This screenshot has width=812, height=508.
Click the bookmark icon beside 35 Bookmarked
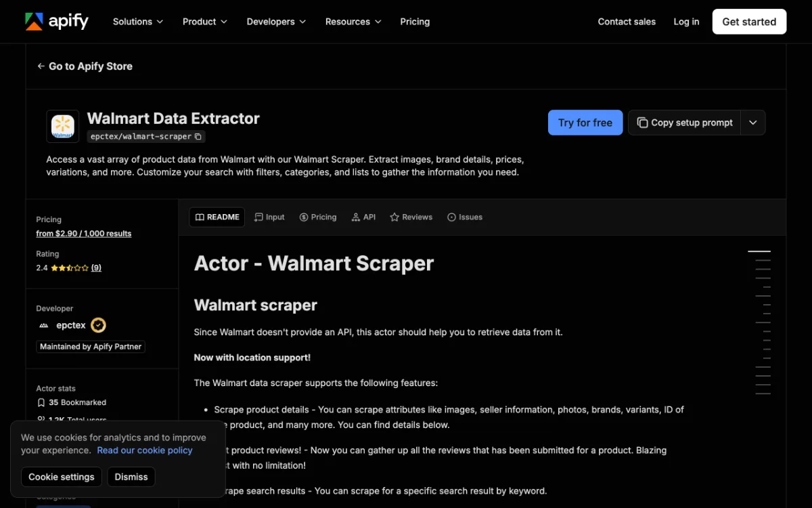[41, 402]
